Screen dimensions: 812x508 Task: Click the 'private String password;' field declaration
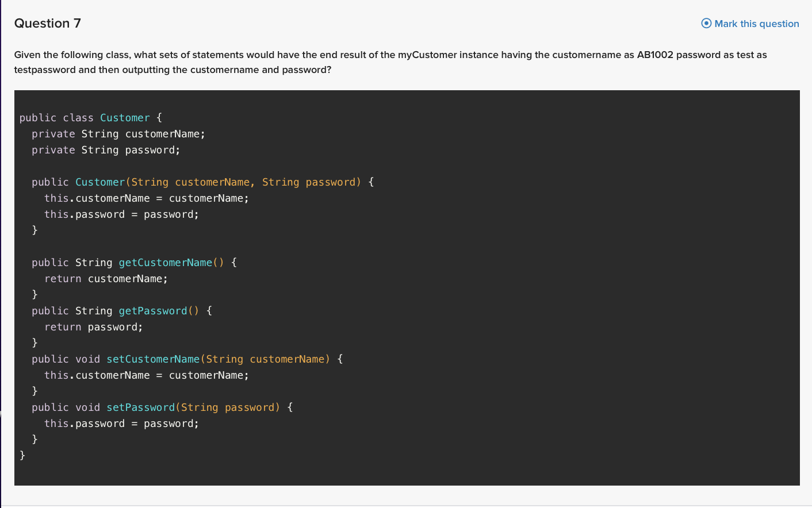[x=106, y=150]
